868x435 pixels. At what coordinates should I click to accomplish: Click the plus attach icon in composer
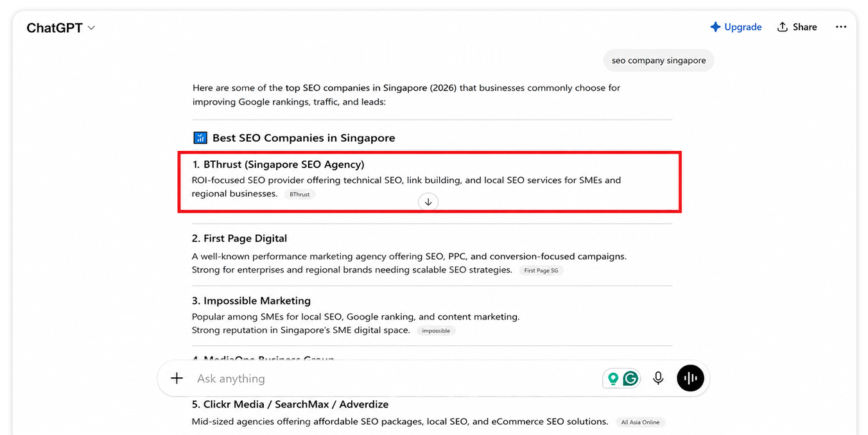[x=177, y=379]
